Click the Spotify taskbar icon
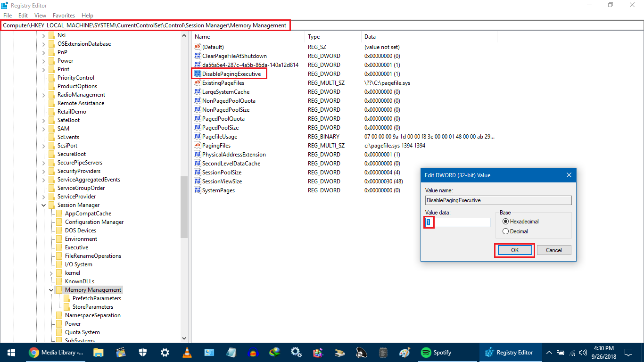 tap(426, 353)
